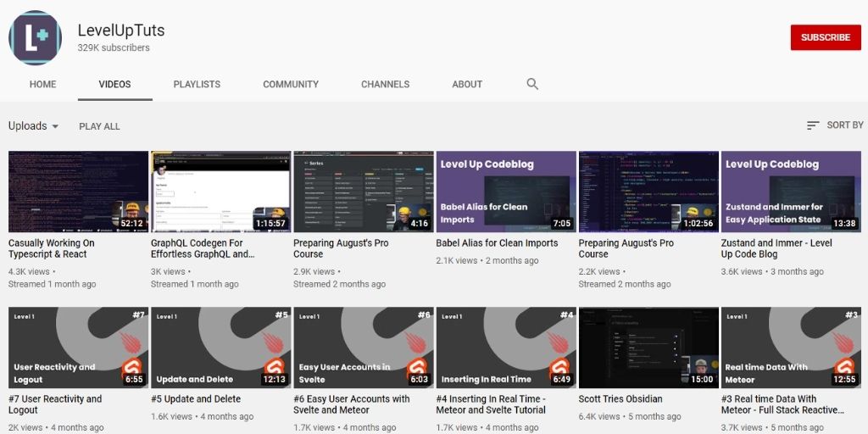View the About tab
The height and width of the screenshot is (434, 868).
tap(467, 84)
